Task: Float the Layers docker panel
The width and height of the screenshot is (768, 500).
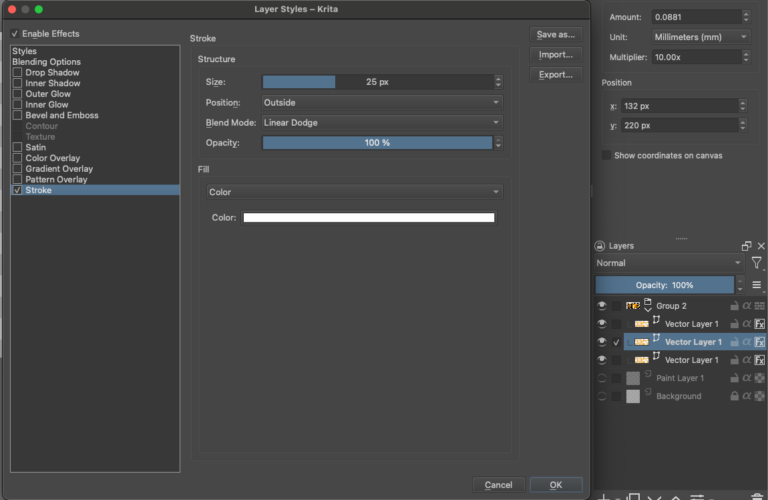Action: (746, 246)
